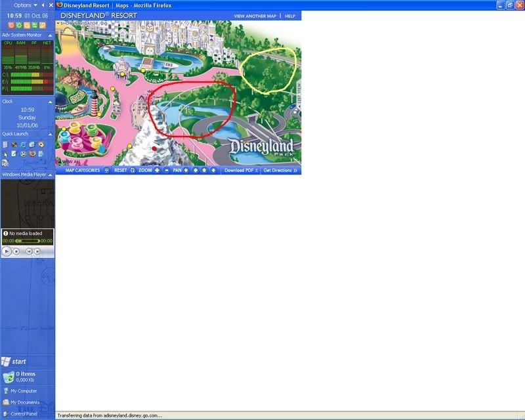Play media in Windows Media Player panel
Image resolution: width=525 pixels, height=420 pixels.
tap(7, 251)
